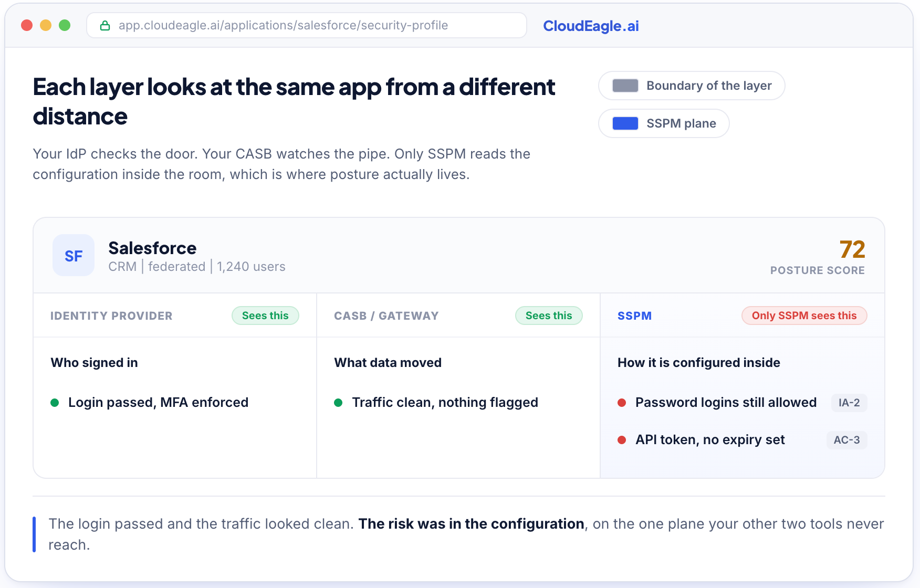Click API token, no expiry set finding
Image resolution: width=920 pixels, height=588 pixels.
point(710,440)
